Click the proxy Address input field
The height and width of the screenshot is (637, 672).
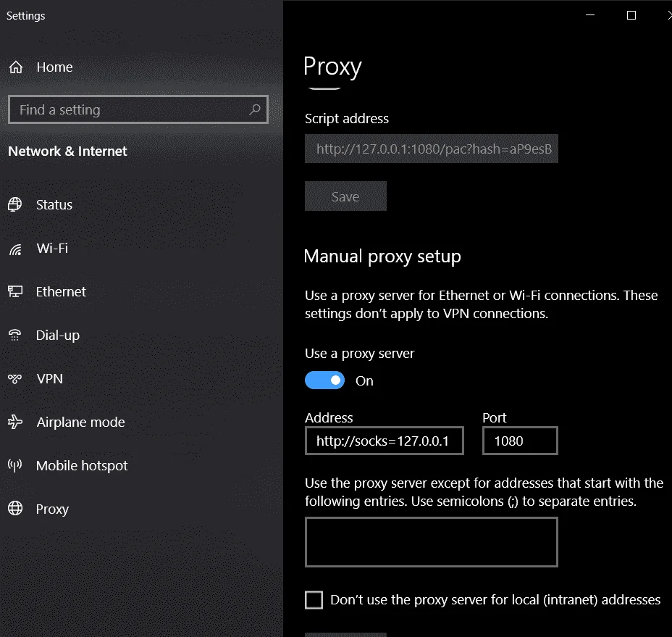point(384,441)
